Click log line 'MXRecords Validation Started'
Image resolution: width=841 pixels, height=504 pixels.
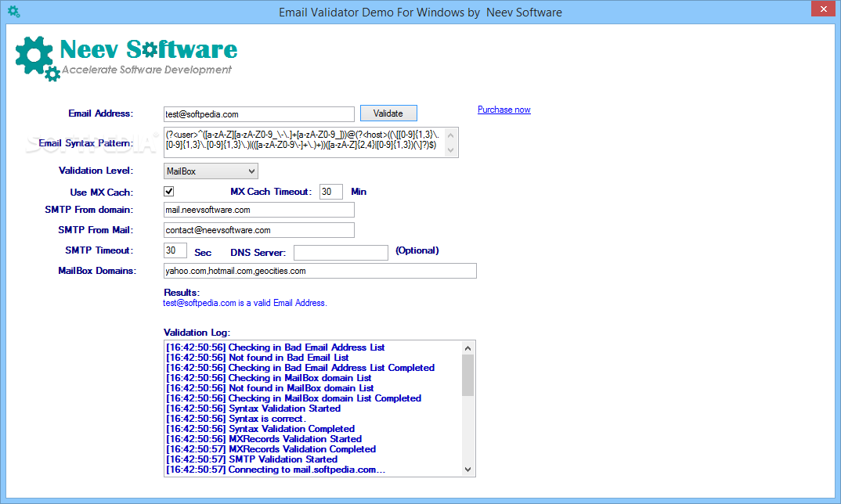pyautogui.click(x=264, y=439)
